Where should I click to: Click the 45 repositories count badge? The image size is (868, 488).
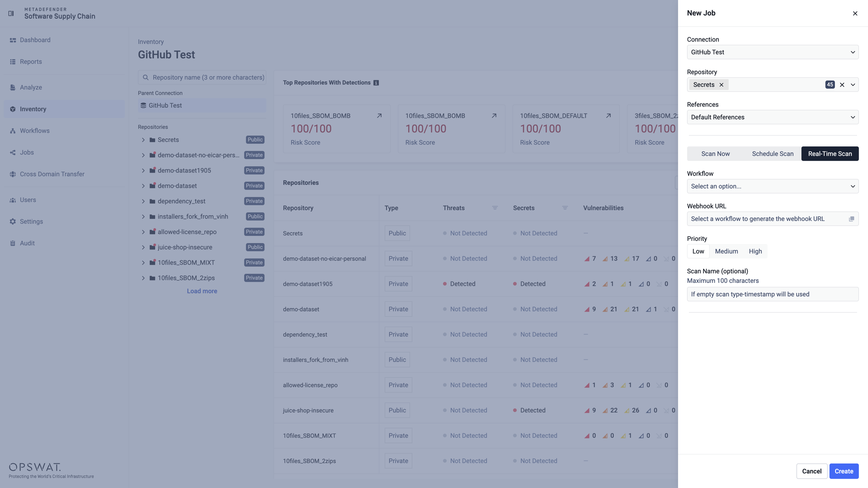[830, 84]
